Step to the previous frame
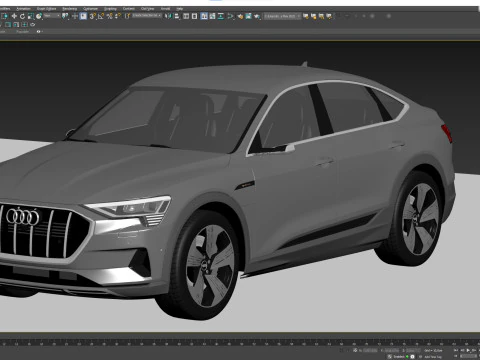 pyautogui.click(x=462, y=350)
